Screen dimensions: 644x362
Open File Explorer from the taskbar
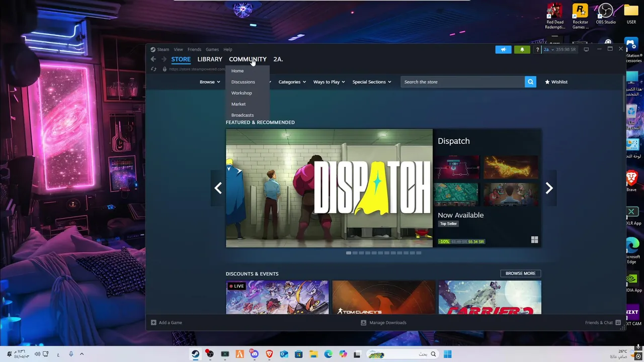point(313,354)
